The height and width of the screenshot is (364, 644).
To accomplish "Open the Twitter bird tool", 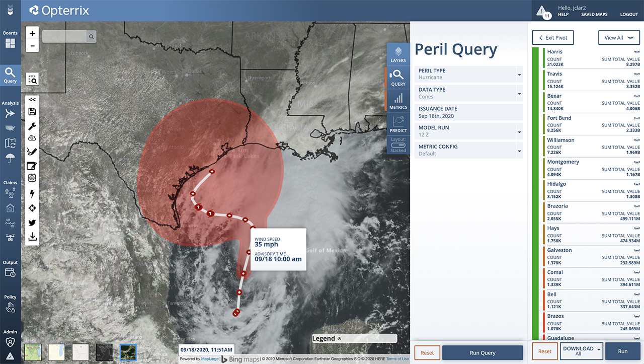I will point(32,223).
